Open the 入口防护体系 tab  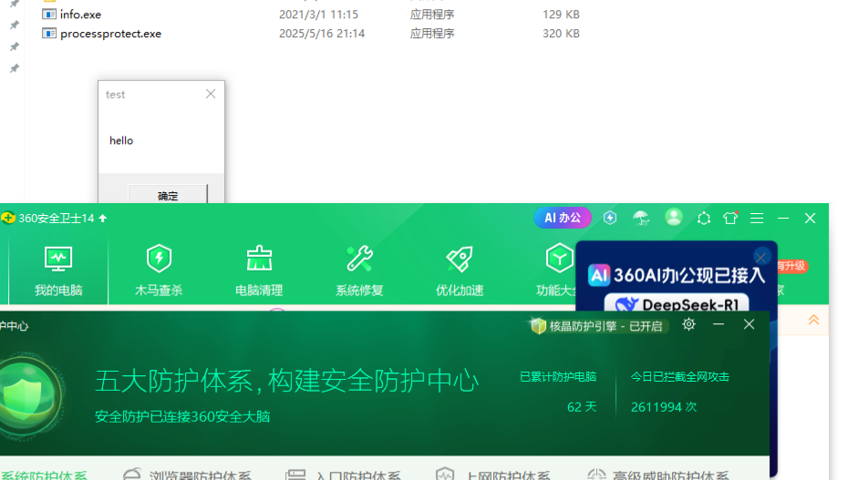[343, 475]
